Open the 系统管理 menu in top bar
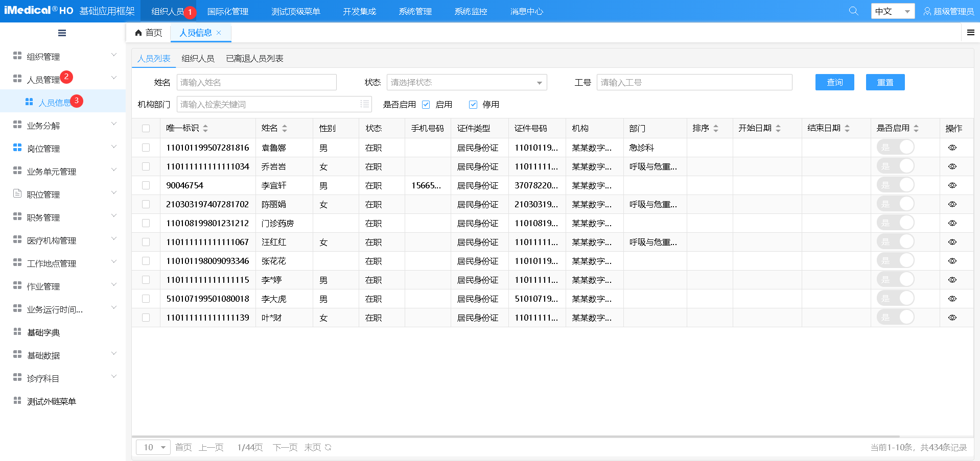Screen dimensions: 980x461 [x=415, y=11]
